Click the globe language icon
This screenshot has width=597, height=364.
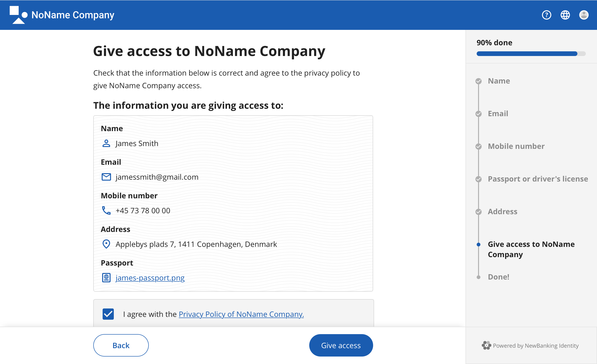pos(565,15)
